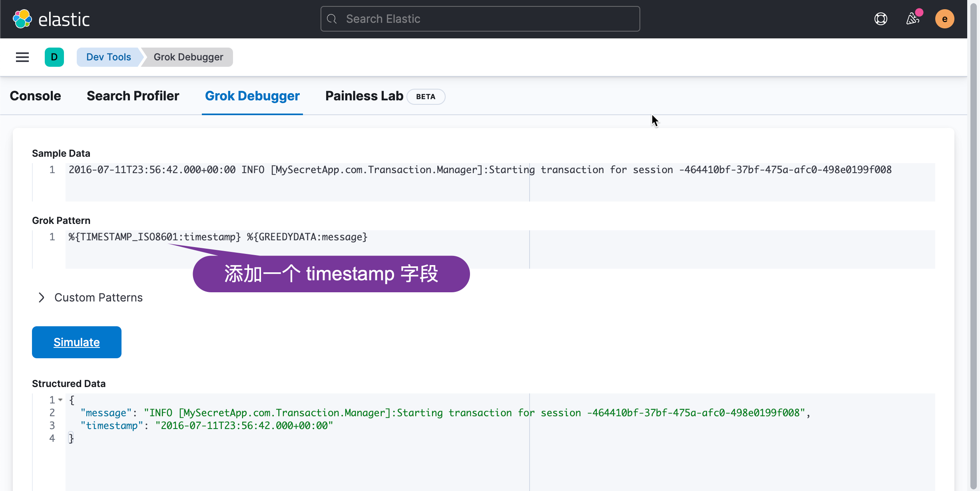The image size is (980, 491).
Task: Click the magnifier icon in the search bar
Action: pyautogui.click(x=332, y=18)
